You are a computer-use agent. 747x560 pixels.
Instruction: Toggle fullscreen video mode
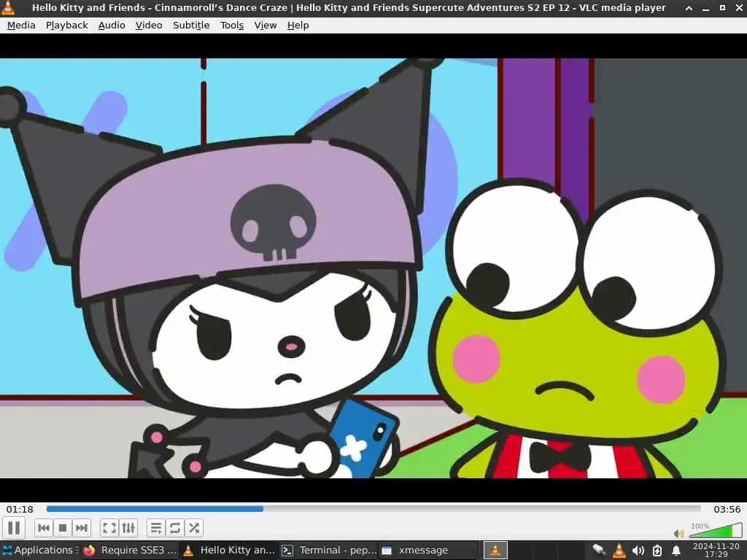pyautogui.click(x=109, y=528)
